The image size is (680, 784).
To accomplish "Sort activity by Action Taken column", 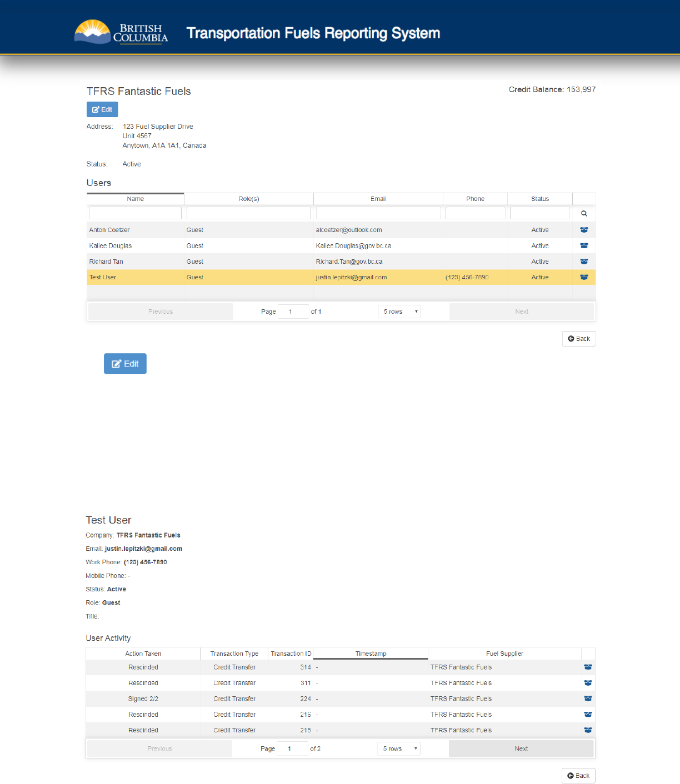I will pyautogui.click(x=143, y=654).
